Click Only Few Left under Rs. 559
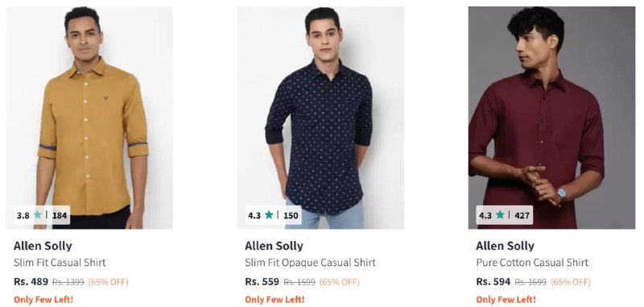 point(275,300)
